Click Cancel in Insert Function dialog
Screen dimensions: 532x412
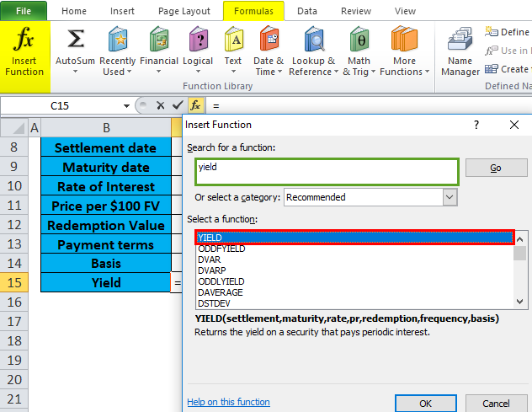coord(496,404)
